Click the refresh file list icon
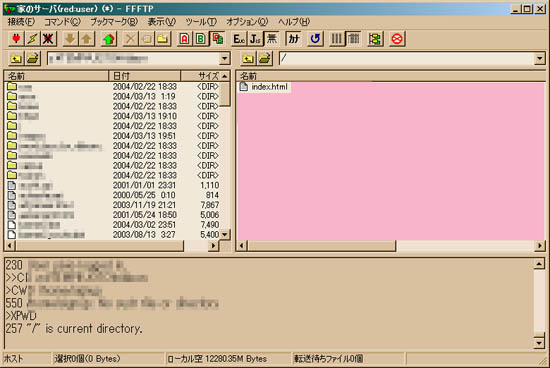 click(x=315, y=39)
